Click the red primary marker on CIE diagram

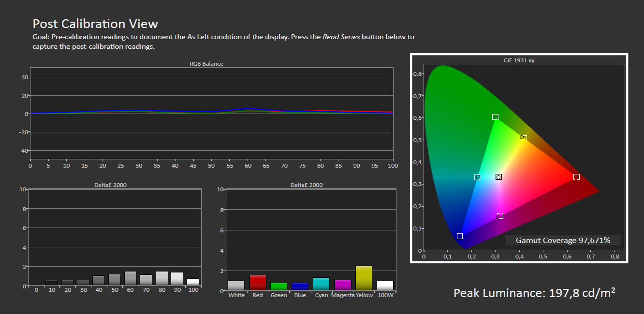pos(576,177)
